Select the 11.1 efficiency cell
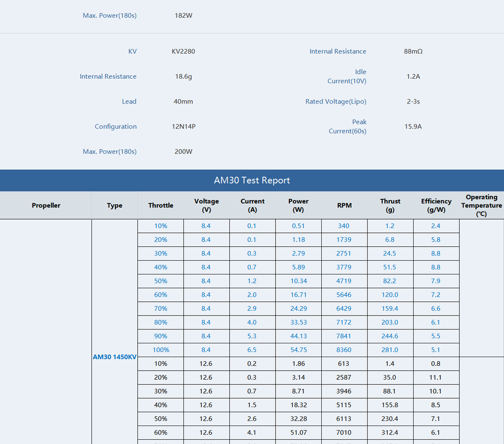Screen dimensions: 504x444 (436, 378)
